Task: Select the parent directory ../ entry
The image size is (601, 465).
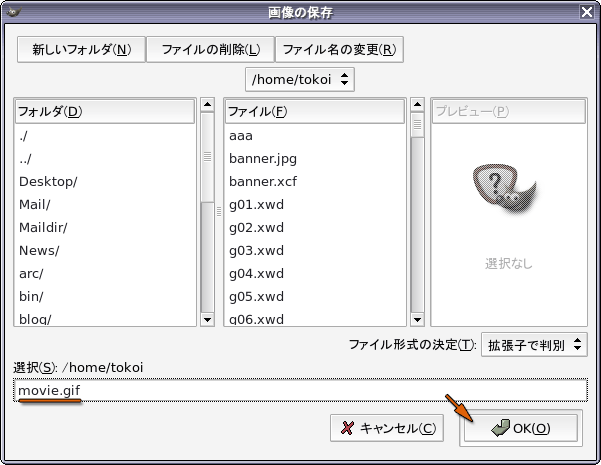Action: pyautogui.click(x=25, y=158)
